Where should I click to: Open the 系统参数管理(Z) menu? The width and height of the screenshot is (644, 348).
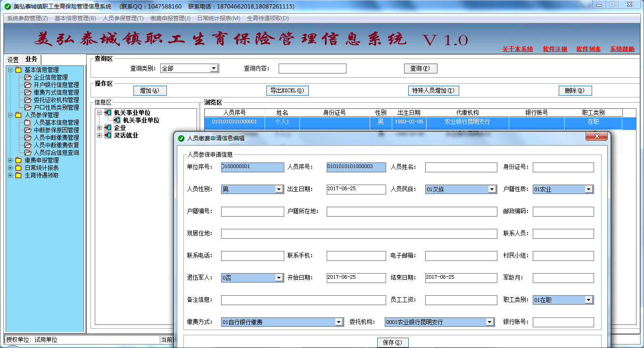point(27,18)
